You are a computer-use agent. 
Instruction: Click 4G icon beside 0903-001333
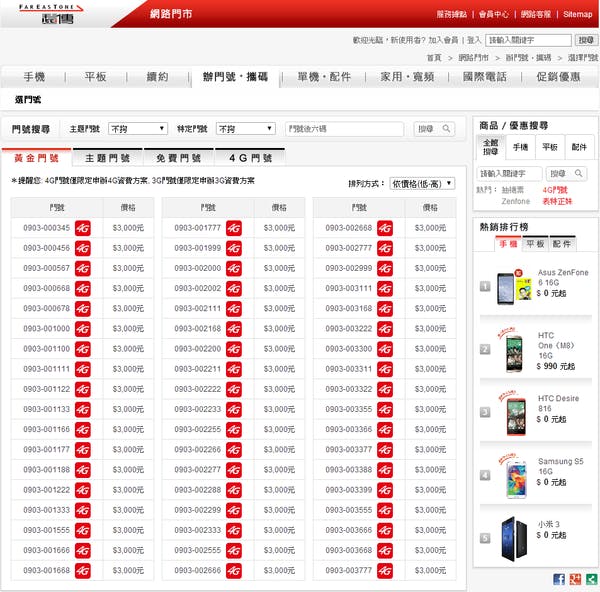[x=83, y=510]
